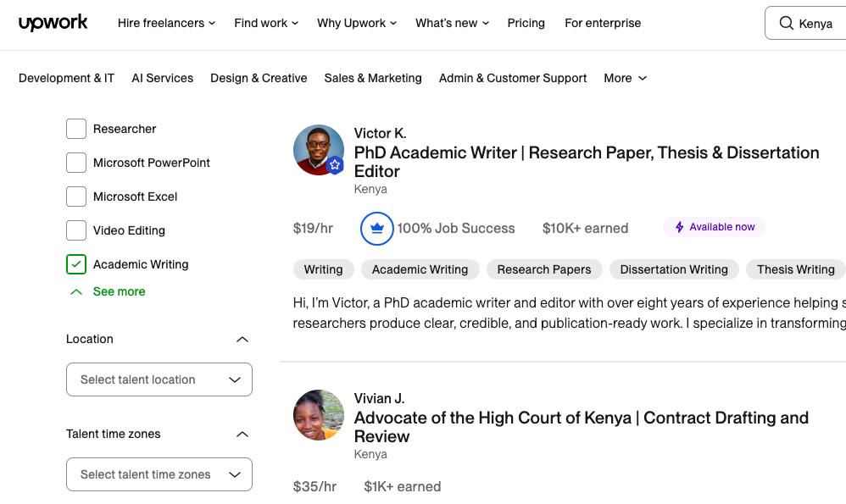Open the Find work menu

tap(266, 23)
